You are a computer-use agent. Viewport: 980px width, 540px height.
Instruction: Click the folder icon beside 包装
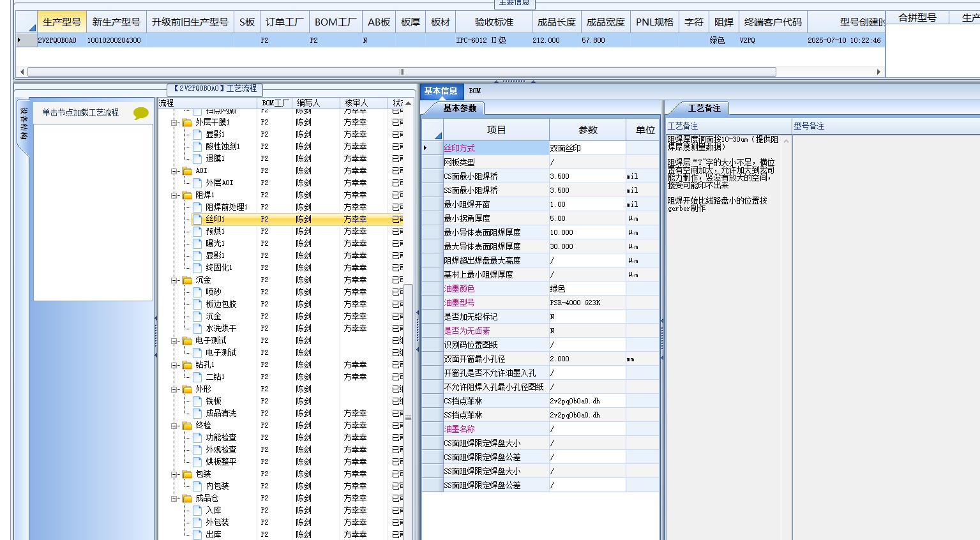click(187, 474)
